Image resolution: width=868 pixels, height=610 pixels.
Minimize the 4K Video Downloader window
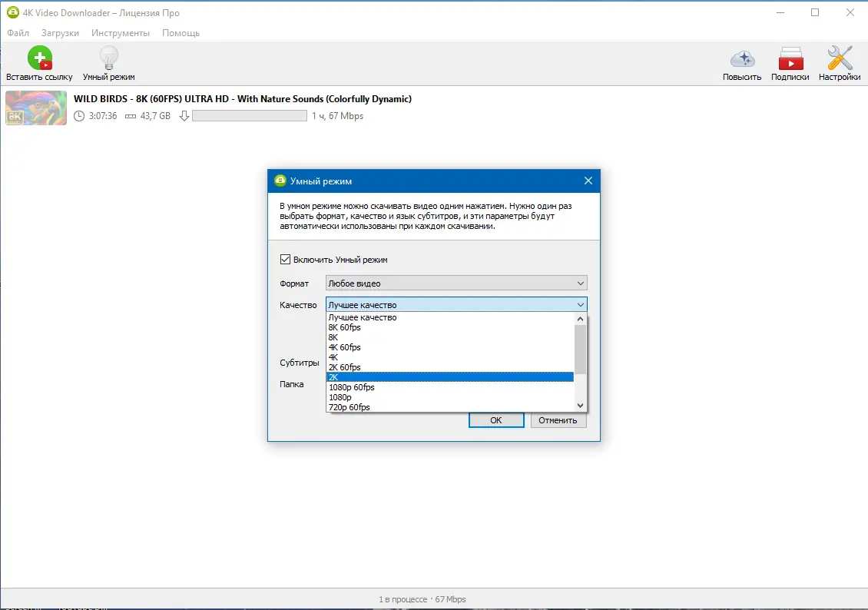coord(780,12)
